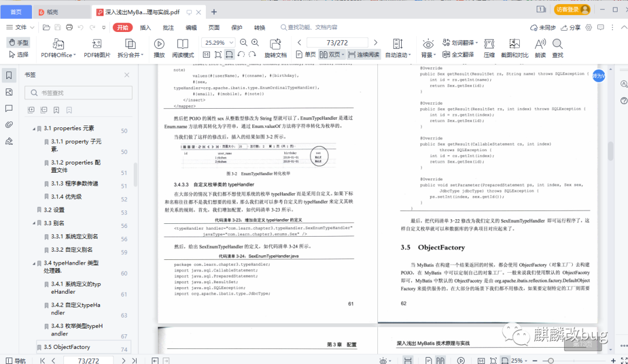Start the 播放 slideshow
628x364 pixels.
click(x=159, y=48)
